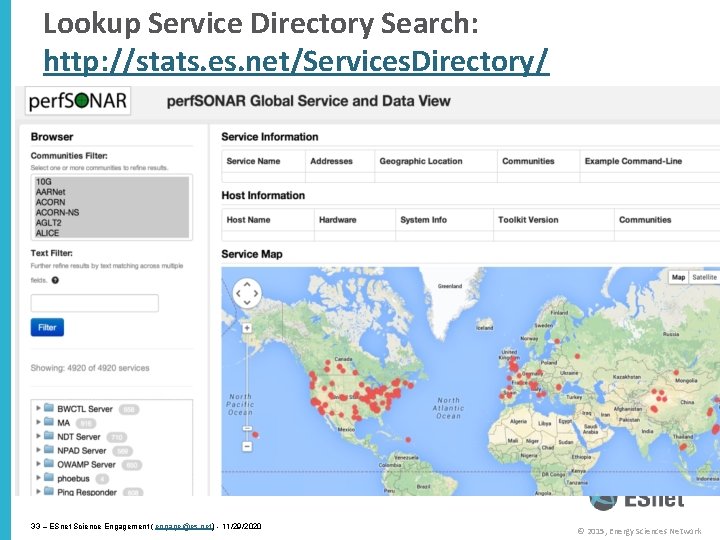Expand the MA tree node
The height and width of the screenshot is (540, 720).
click(x=38, y=422)
